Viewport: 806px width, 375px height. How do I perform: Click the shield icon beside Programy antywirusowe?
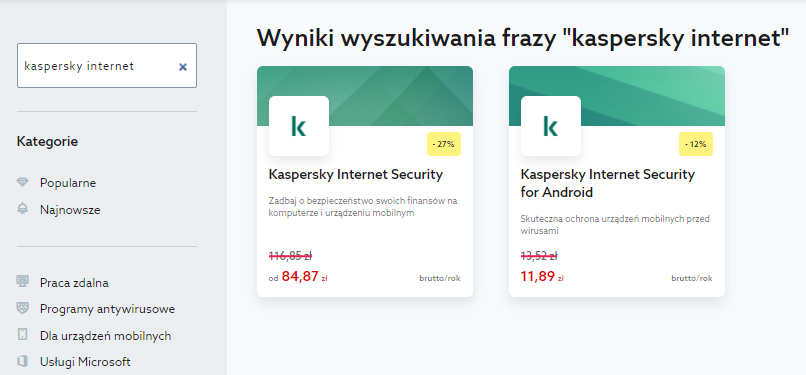[23, 309]
